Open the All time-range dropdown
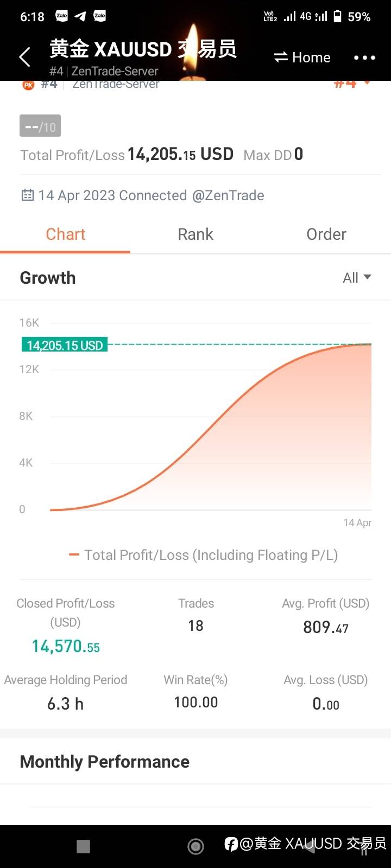The height and width of the screenshot is (868, 391). click(x=357, y=278)
